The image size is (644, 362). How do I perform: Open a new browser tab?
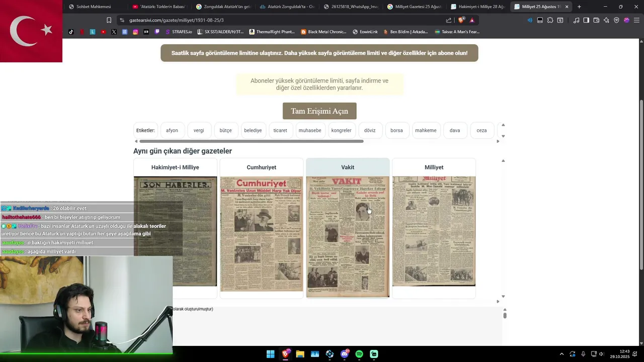tap(579, 7)
